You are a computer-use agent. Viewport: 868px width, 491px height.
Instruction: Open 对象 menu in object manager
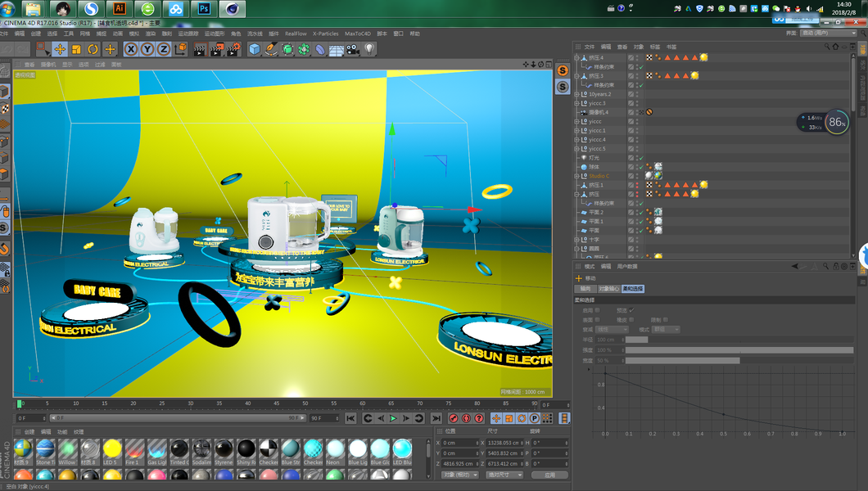(638, 47)
